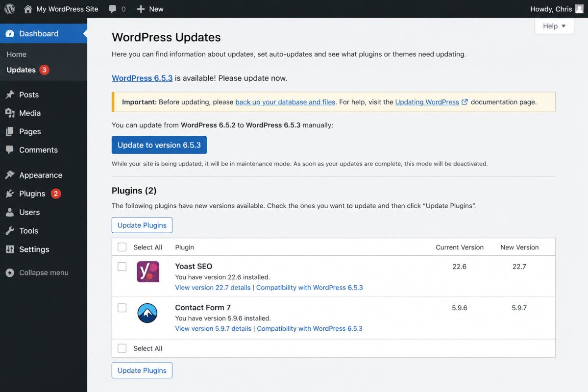The height and width of the screenshot is (392, 588).
Task: Click the Appearance paintbrush icon
Action: click(x=10, y=175)
